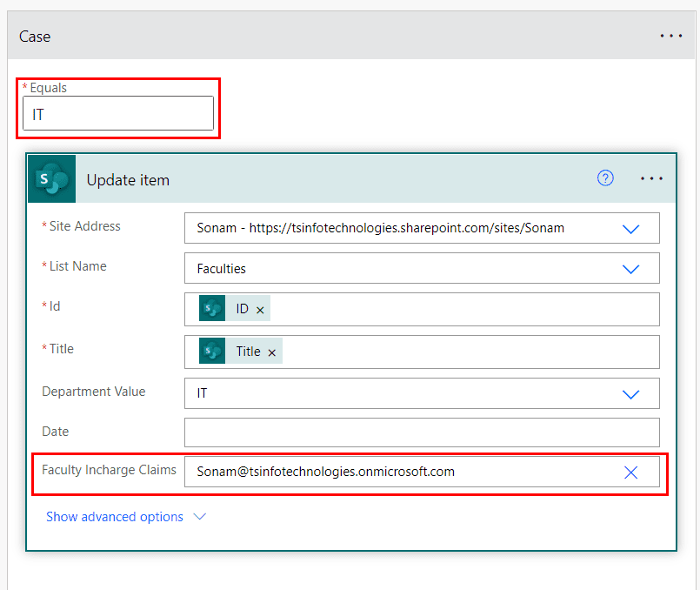Viewport: 700px width, 590px height.
Task: Expand the Site Address dropdown
Action: point(630,229)
